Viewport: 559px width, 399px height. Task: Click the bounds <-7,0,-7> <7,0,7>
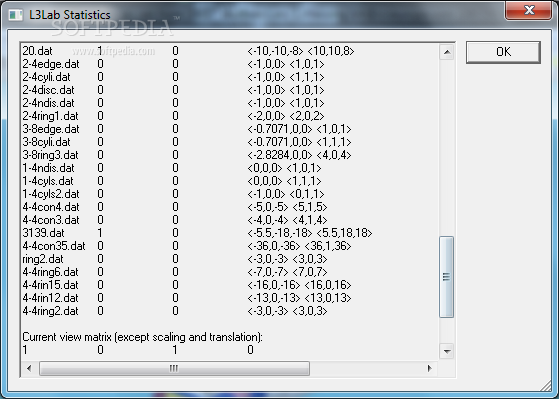(x=287, y=272)
